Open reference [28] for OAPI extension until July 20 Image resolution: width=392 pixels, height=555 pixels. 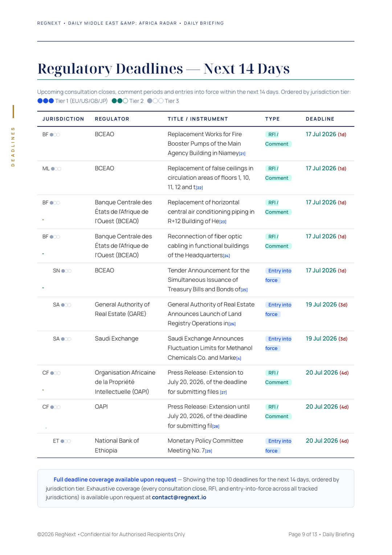216,426
